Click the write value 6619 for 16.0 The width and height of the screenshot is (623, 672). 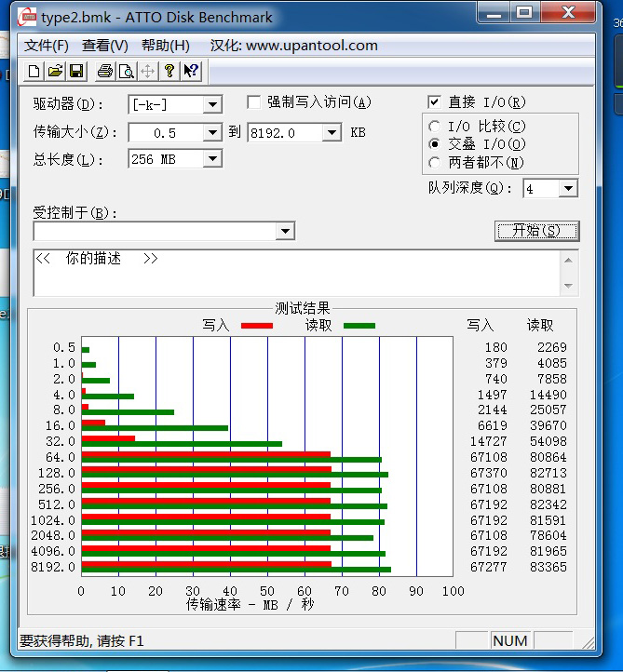point(493,425)
